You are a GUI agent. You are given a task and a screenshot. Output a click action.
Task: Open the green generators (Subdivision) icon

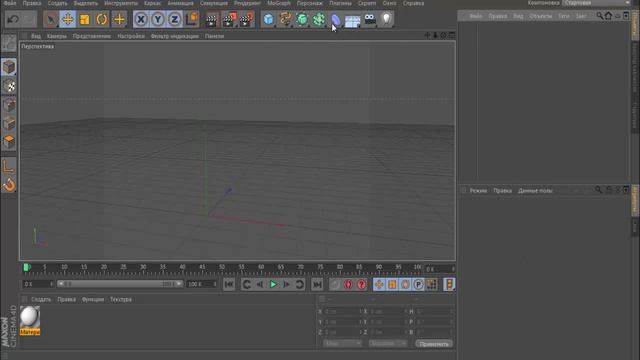(x=302, y=19)
